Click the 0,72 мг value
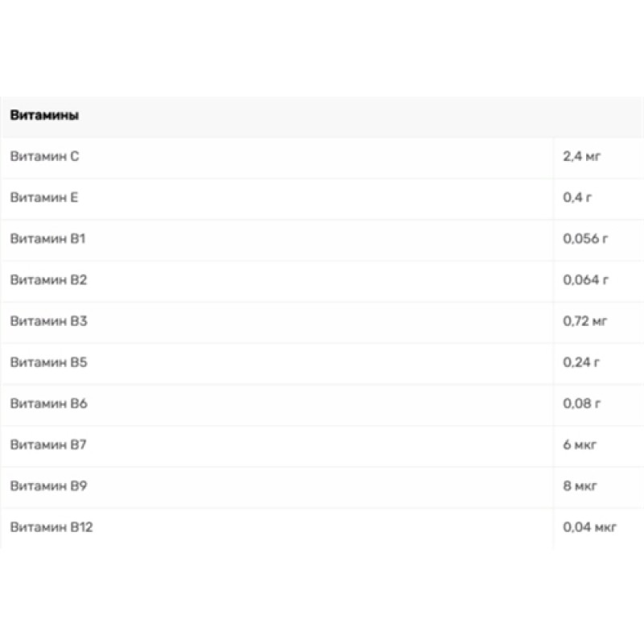The height and width of the screenshot is (644, 644). 585,321
